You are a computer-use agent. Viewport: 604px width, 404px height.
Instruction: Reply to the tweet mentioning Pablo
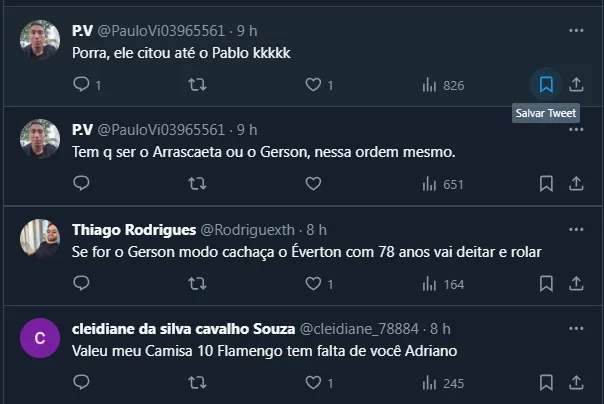click(82, 85)
